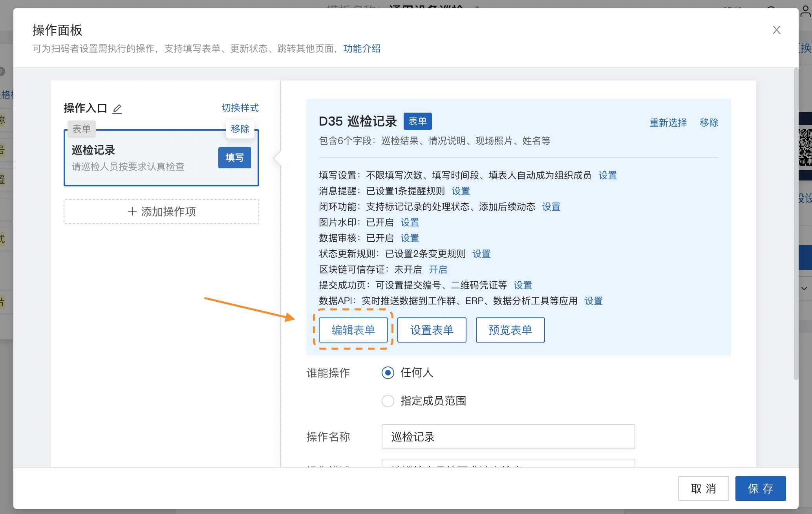The image size is (812, 514).
Task: Click into 操作名称 input field
Action: [x=508, y=437]
